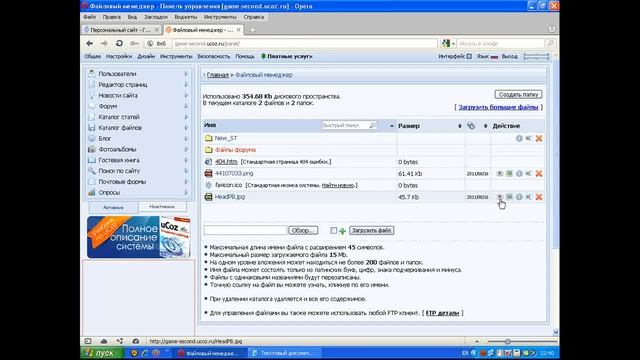Viewport: 640px width, 360px height.
Task: Show info icon for 44107033.png
Action: pos(519,173)
